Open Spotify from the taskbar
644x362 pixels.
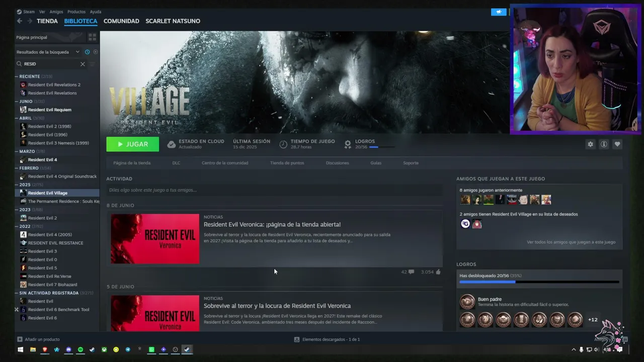coord(80,349)
